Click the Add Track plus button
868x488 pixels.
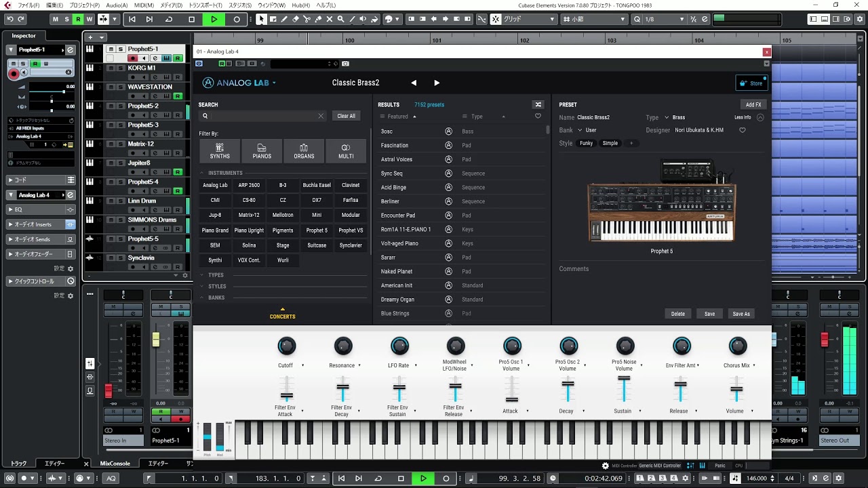coord(91,37)
